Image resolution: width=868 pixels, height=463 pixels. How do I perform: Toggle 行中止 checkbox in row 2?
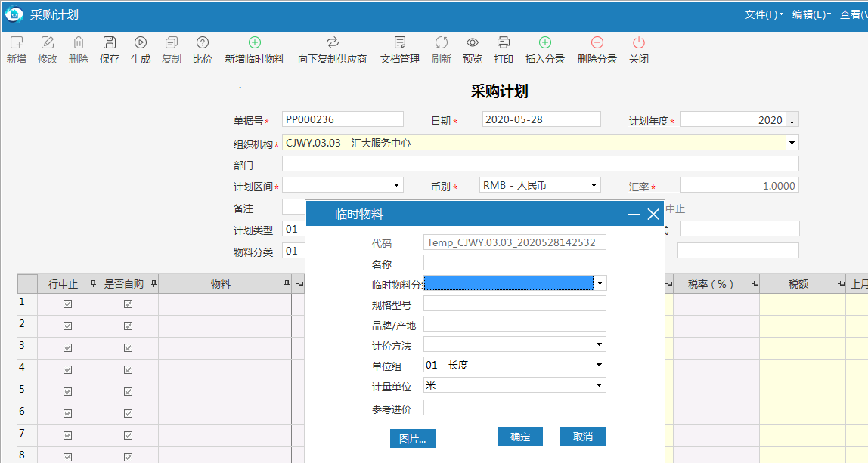click(x=67, y=326)
